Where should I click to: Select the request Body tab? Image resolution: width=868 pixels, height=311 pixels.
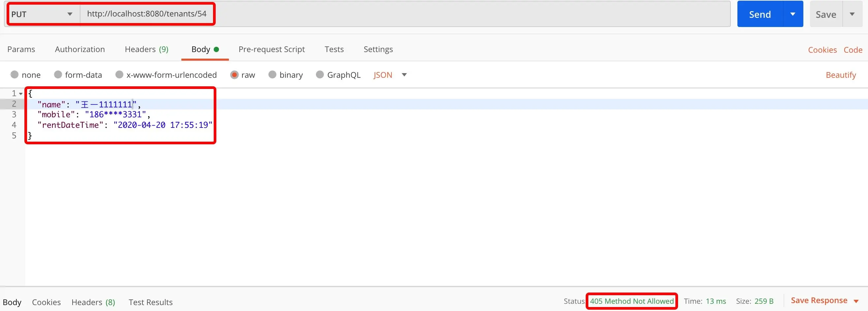point(205,49)
